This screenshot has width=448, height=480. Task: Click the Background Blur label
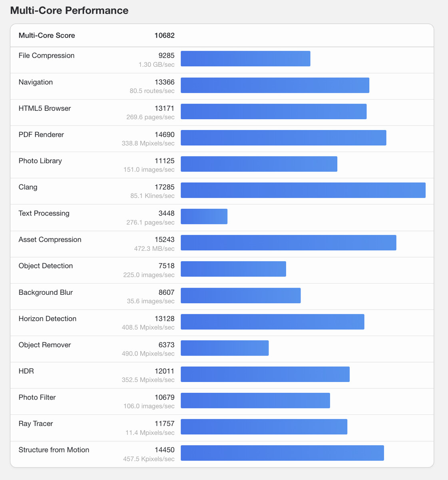coord(46,292)
